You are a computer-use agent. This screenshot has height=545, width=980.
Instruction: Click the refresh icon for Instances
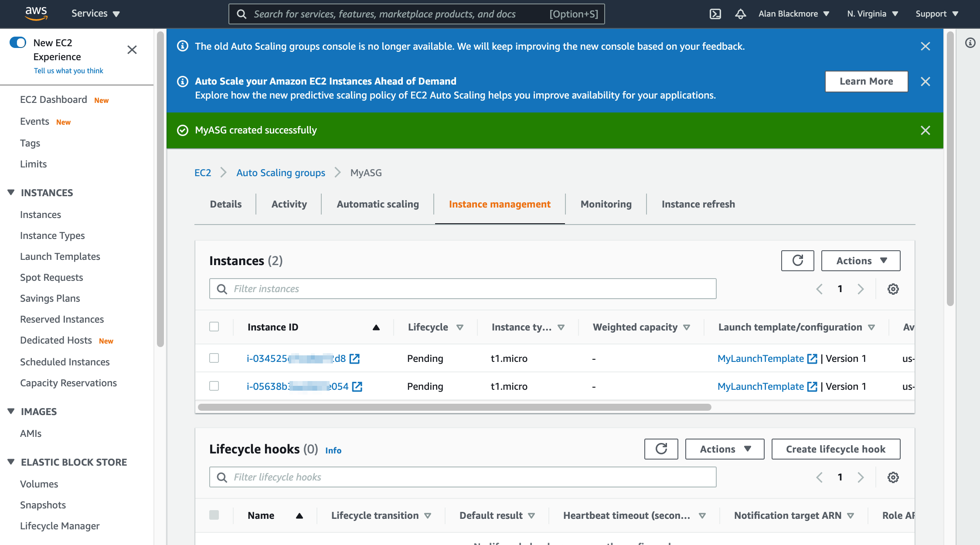[x=797, y=260]
